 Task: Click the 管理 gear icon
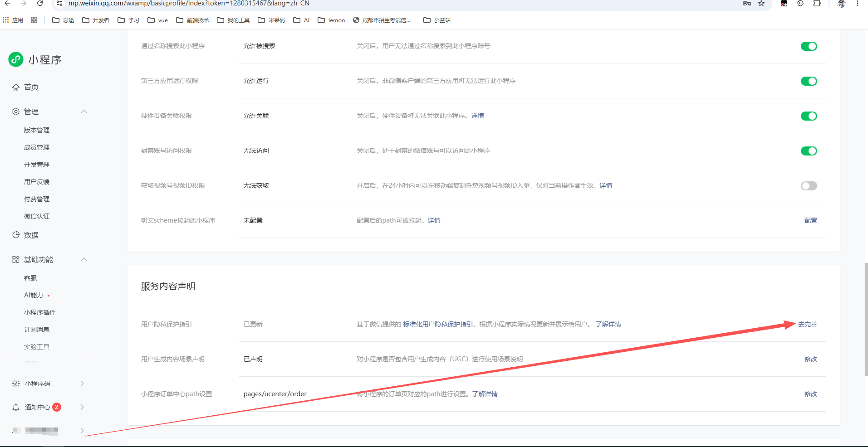[x=16, y=112]
